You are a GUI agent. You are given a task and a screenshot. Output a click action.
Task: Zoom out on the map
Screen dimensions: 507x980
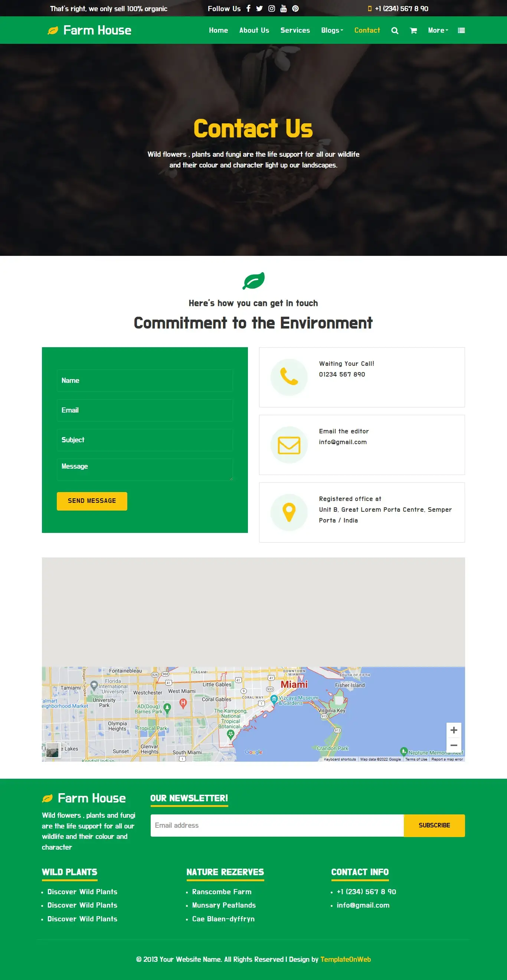pos(454,745)
